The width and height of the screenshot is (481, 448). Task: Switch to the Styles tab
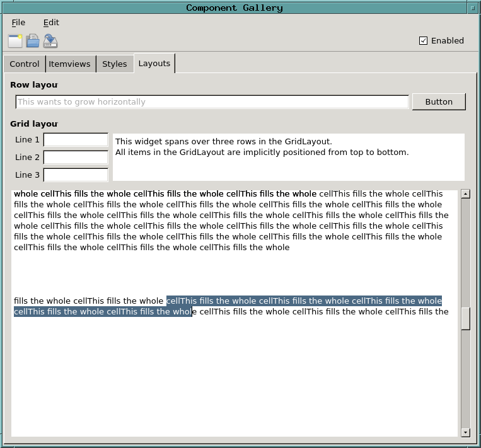[x=115, y=64]
